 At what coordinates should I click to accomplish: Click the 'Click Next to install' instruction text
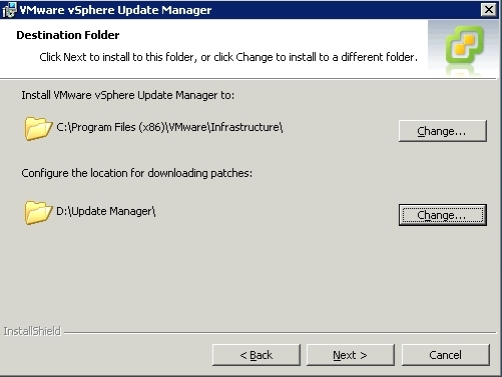228,57
